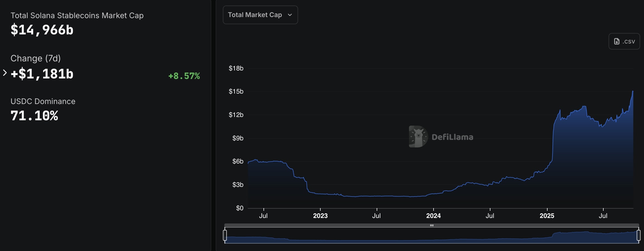Click the right handle of the time range slider
The image size is (644, 251).
click(x=639, y=235)
